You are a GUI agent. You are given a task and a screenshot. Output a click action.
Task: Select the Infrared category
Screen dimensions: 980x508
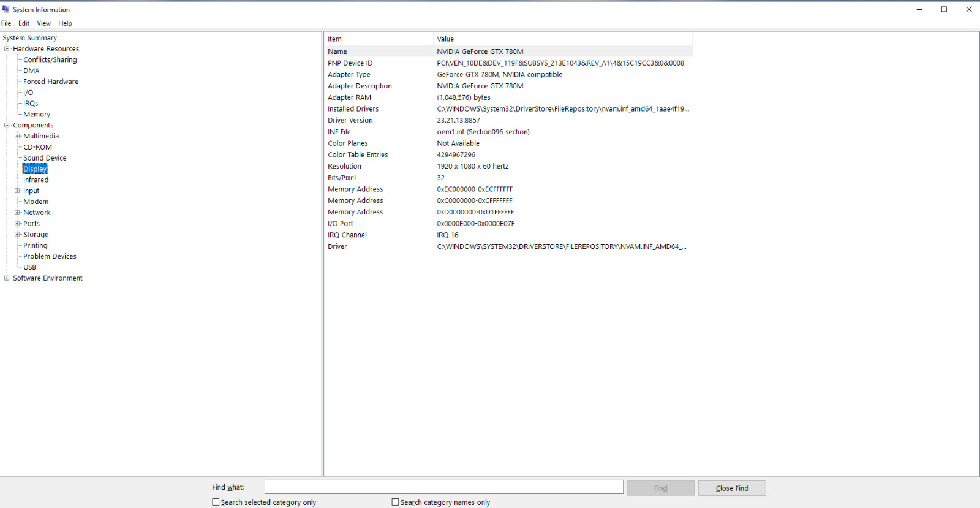point(36,180)
